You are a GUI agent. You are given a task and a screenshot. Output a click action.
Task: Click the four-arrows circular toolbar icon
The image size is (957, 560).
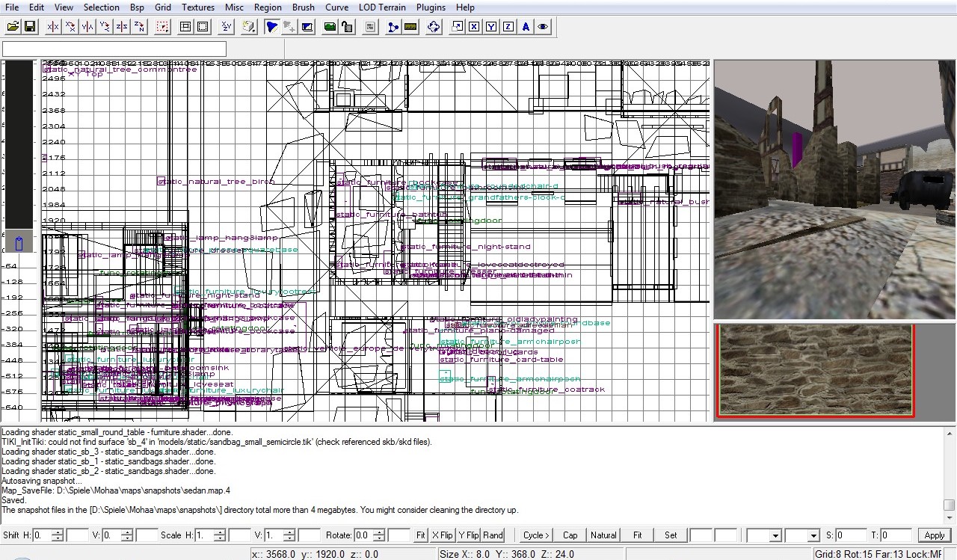coord(434,27)
